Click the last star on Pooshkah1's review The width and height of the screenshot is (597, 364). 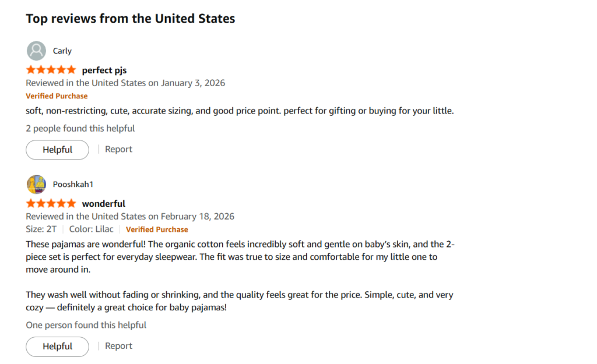coord(72,203)
